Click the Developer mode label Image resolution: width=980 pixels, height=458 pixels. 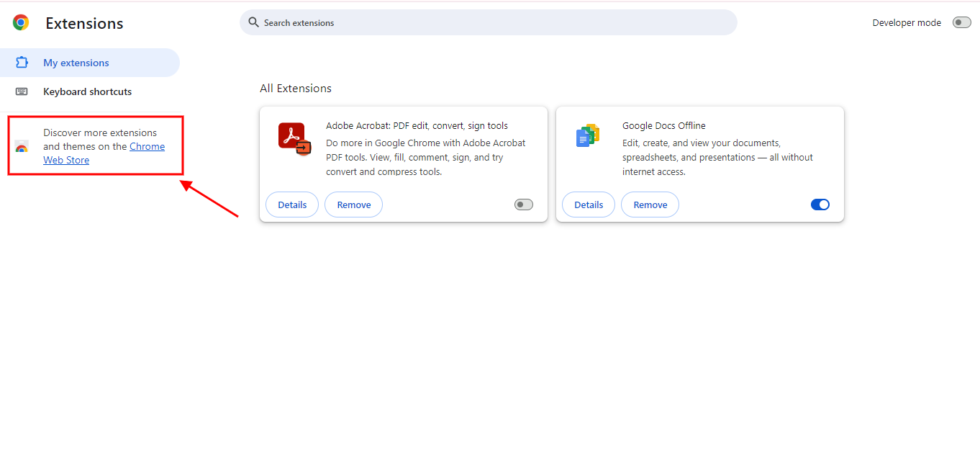(907, 22)
